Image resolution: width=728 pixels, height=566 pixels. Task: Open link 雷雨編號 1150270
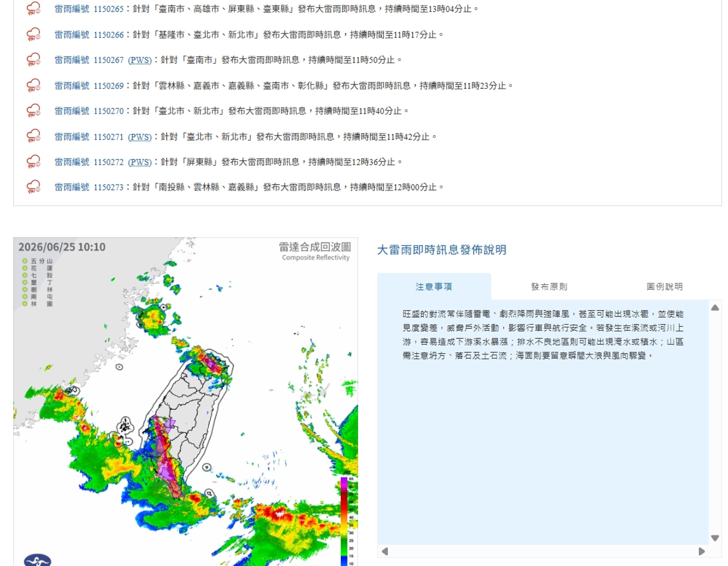(x=89, y=111)
